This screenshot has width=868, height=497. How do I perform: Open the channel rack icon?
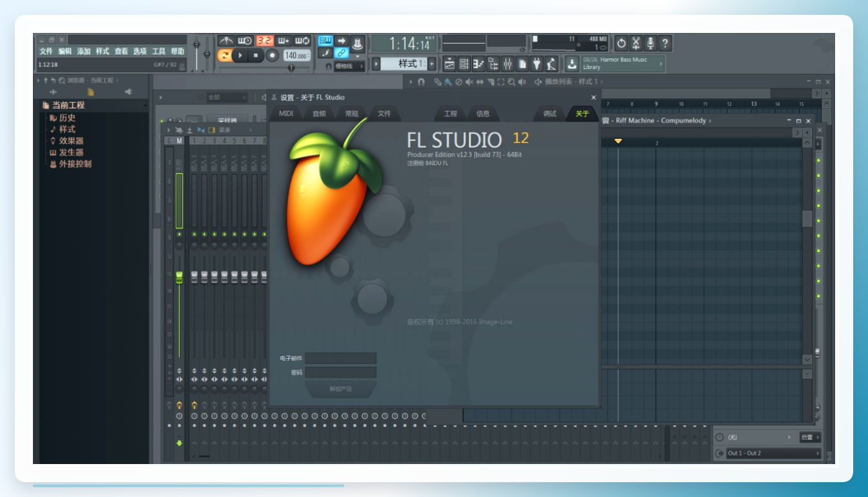tap(464, 63)
